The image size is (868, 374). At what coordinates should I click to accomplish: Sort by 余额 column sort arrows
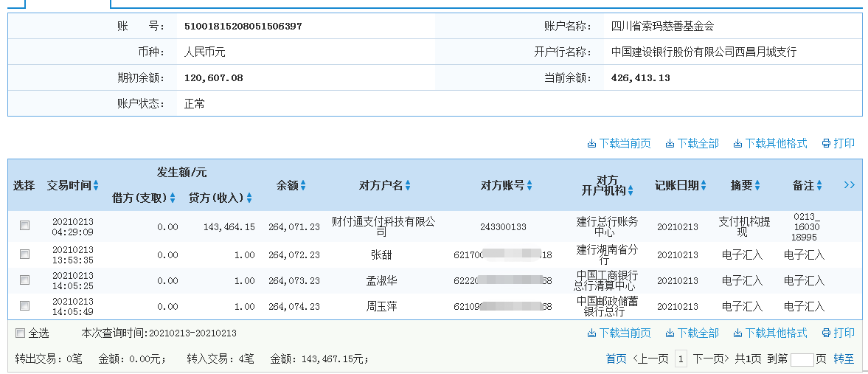click(302, 186)
